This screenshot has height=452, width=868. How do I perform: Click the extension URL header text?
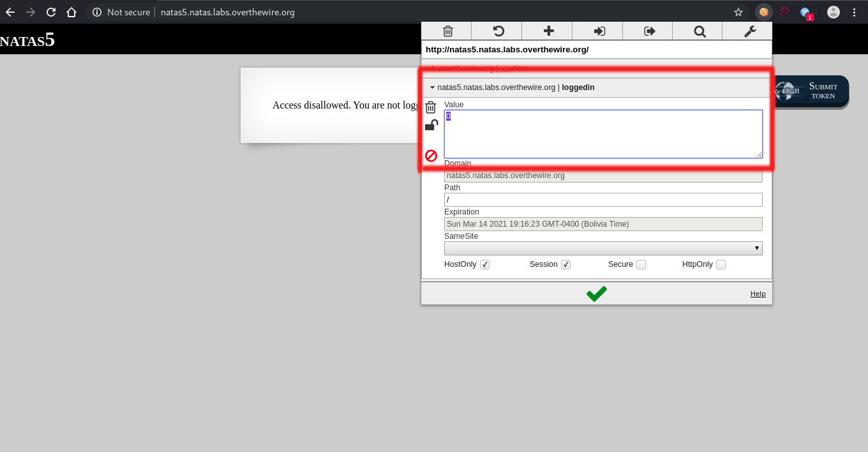point(507,49)
